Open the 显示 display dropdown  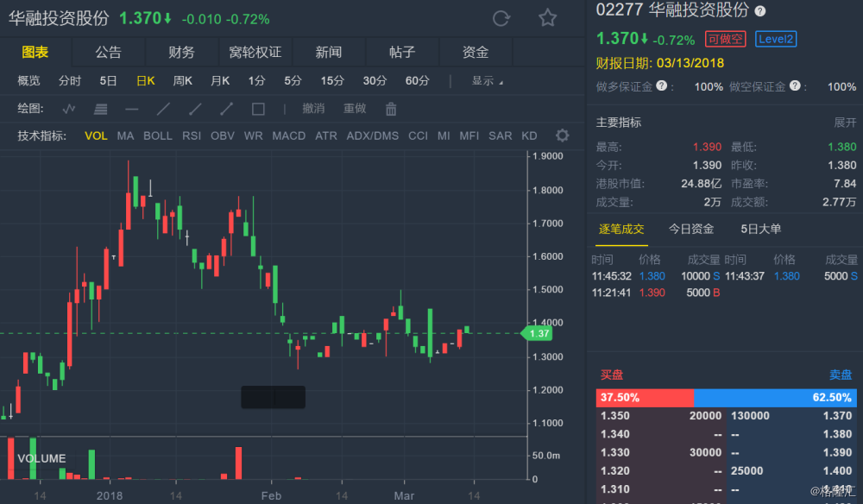[x=487, y=81]
